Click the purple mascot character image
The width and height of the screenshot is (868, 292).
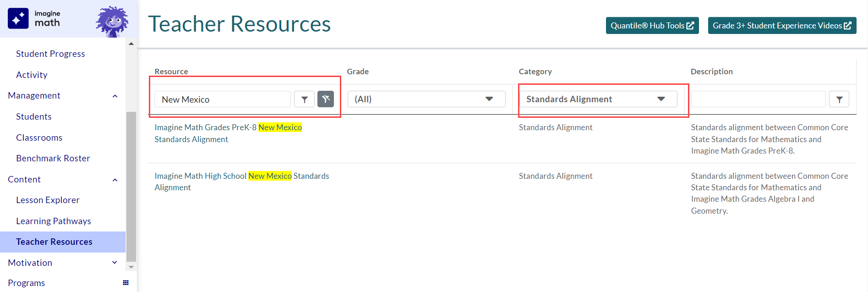[x=112, y=21]
